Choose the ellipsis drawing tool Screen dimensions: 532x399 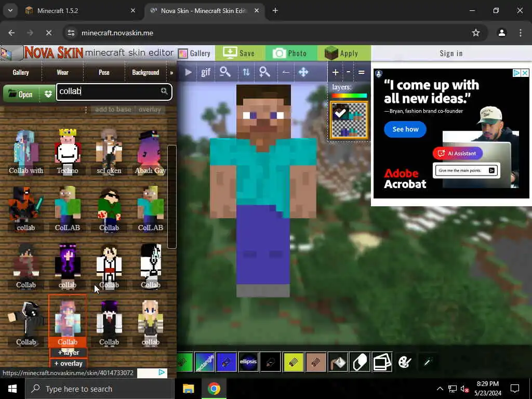pyautogui.click(x=248, y=362)
